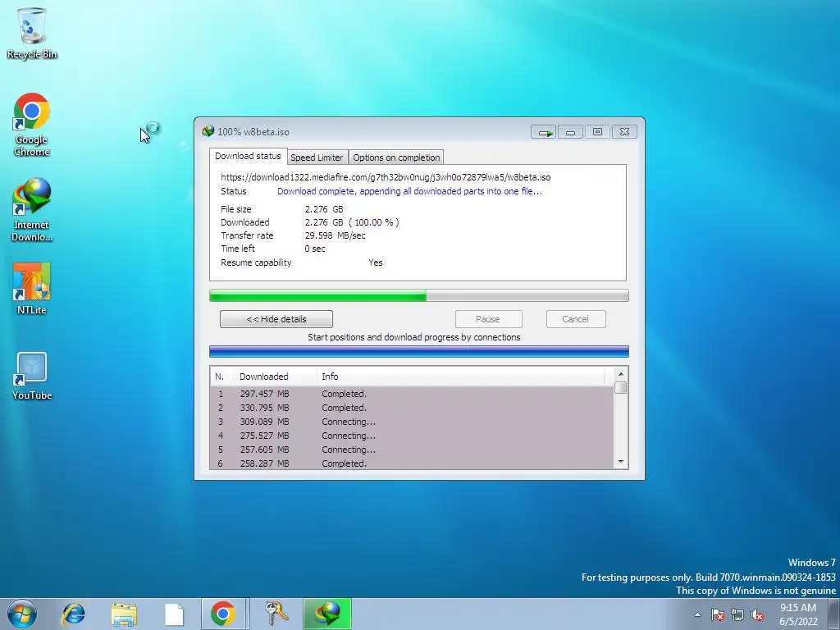Open network status tray icon
Viewport: 840px width, 630px height.
[x=737, y=614]
